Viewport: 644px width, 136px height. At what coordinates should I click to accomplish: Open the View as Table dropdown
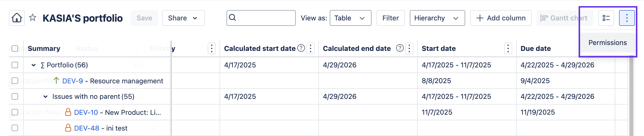click(x=350, y=18)
